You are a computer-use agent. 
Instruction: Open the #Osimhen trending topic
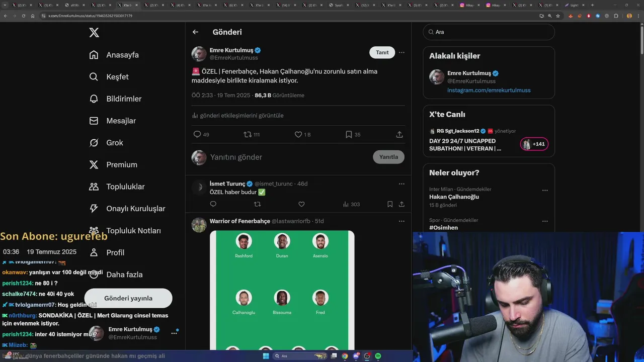tap(443, 228)
